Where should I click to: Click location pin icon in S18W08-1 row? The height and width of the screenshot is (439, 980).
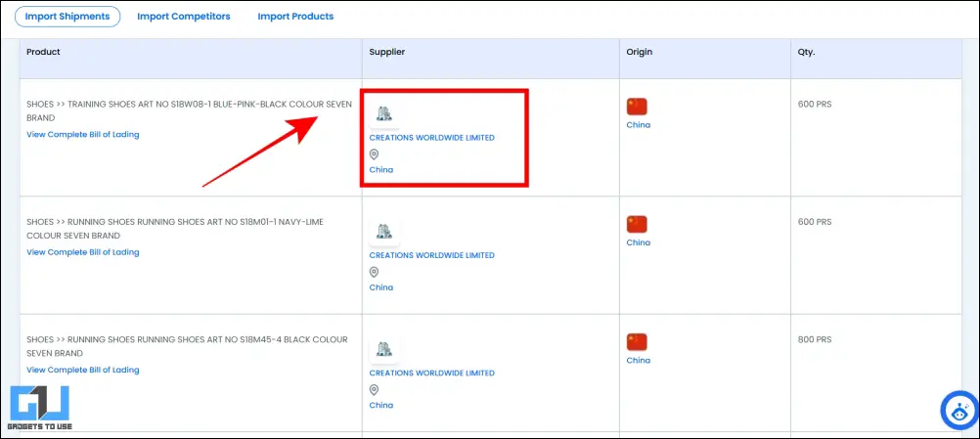tap(374, 154)
